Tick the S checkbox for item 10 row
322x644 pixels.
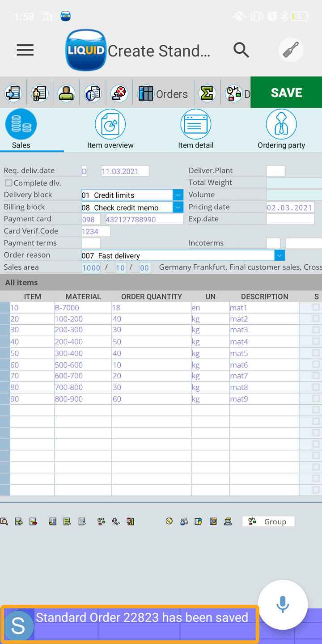click(316, 307)
